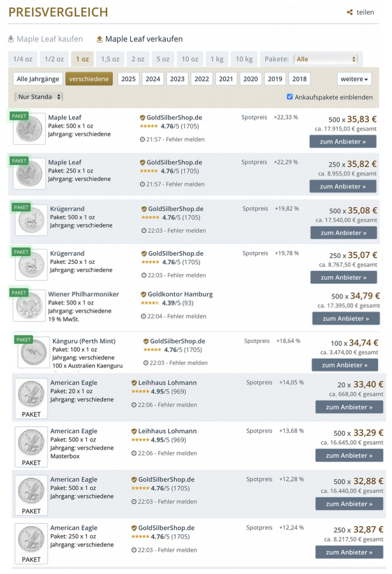Expand the weitere years dropdown

tap(354, 79)
